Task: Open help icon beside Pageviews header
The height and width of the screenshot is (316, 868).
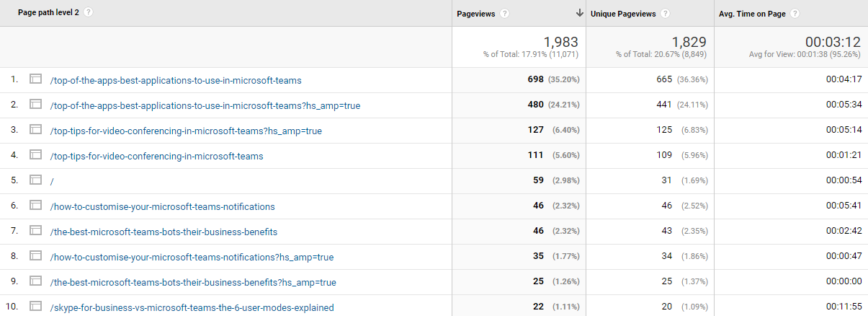Action: [x=505, y=14]
